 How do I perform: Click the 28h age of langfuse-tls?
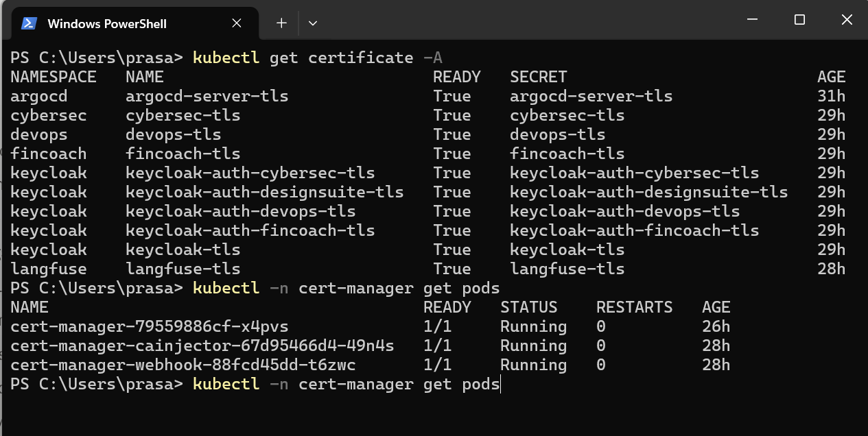(x=832, y=269)
